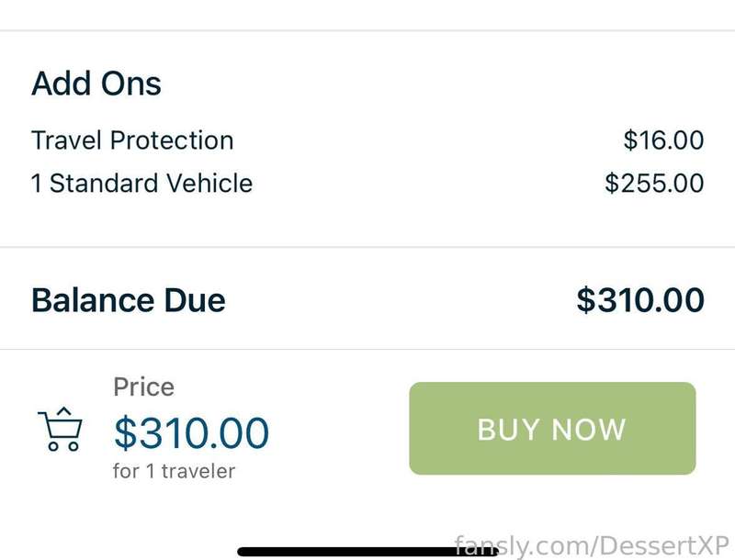Tap the 'for 1 traveler' text

click(x=174, y=471)
